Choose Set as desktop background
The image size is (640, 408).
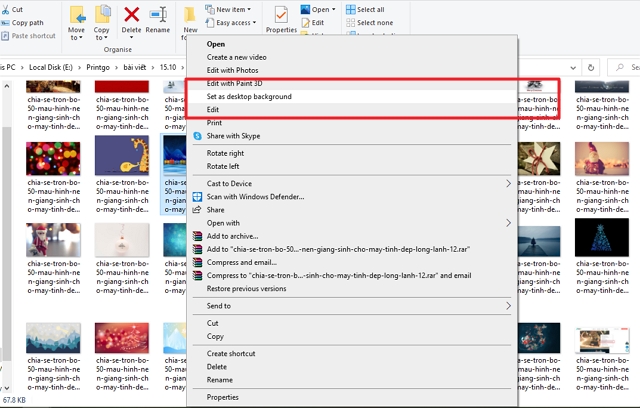249,97
